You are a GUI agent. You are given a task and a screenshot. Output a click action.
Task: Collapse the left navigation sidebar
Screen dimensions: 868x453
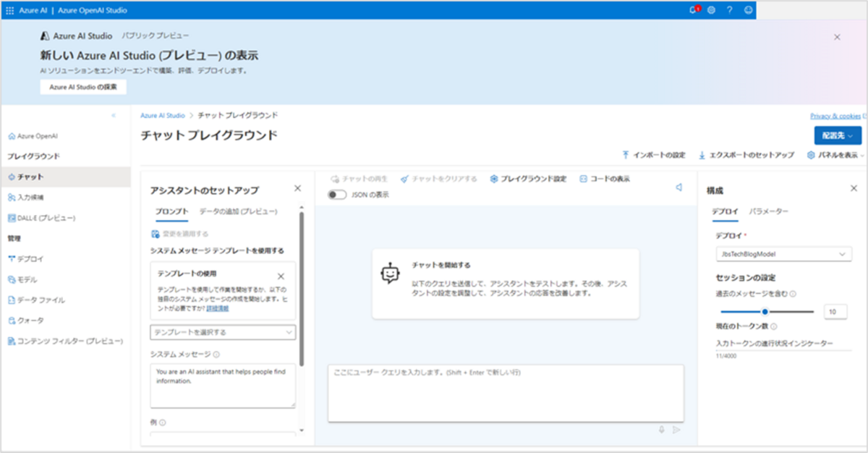pyautogui.click(x=114, y=115)
